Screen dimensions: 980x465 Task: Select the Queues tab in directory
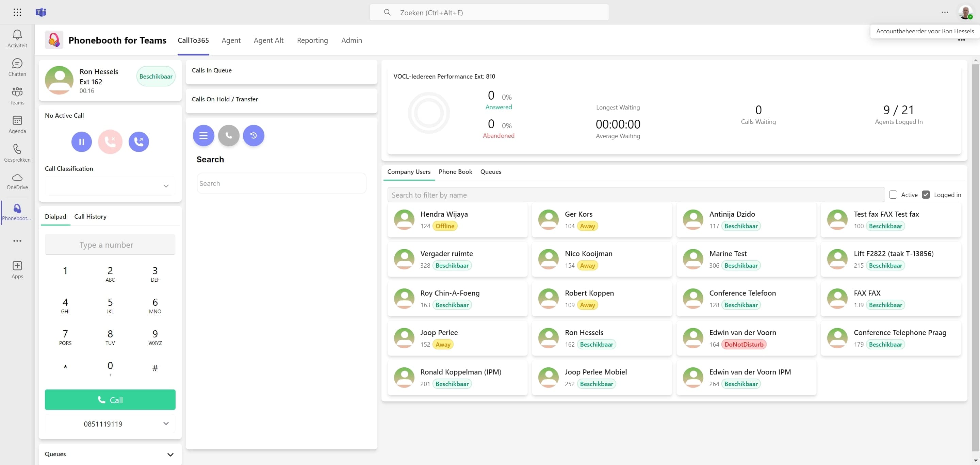point(491,171)
